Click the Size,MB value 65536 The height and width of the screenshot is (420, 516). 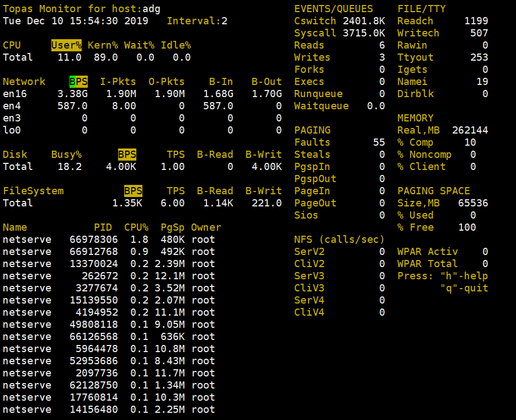point(473,203)
